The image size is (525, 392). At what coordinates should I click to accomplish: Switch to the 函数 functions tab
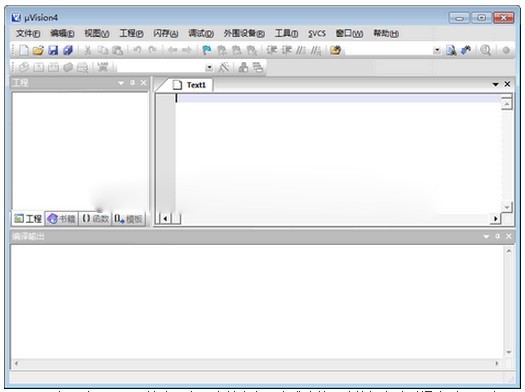pos(95,219)
